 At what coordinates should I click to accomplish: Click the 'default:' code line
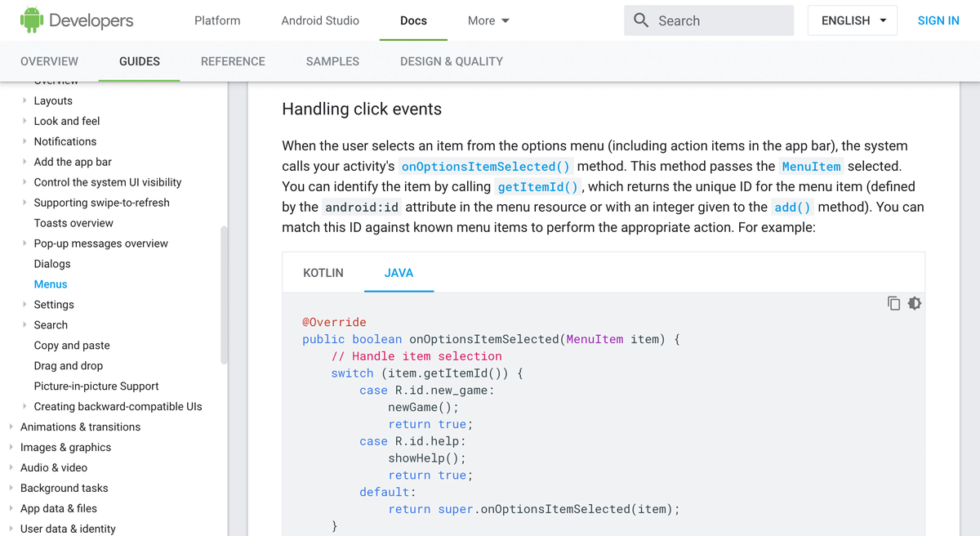388,492
